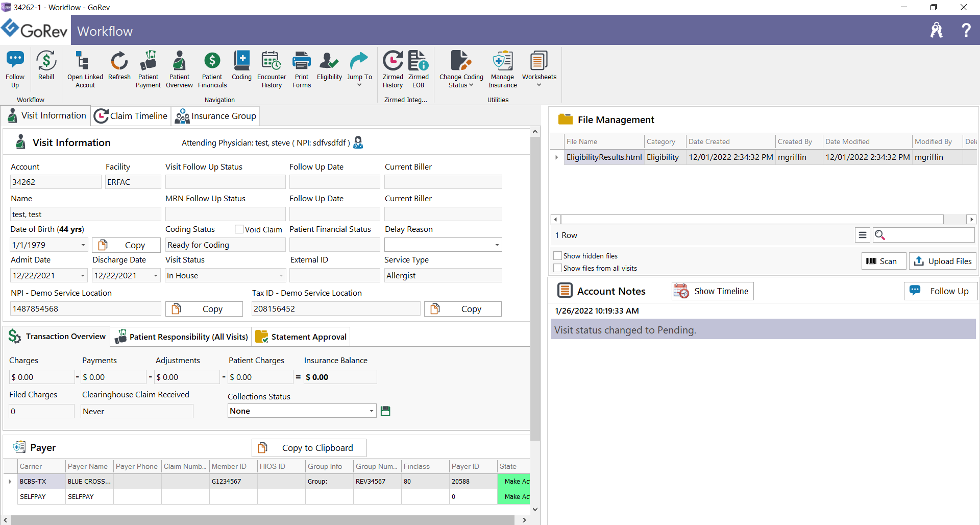
Task: Click the attending physician icon
Action: click(358, 142)
